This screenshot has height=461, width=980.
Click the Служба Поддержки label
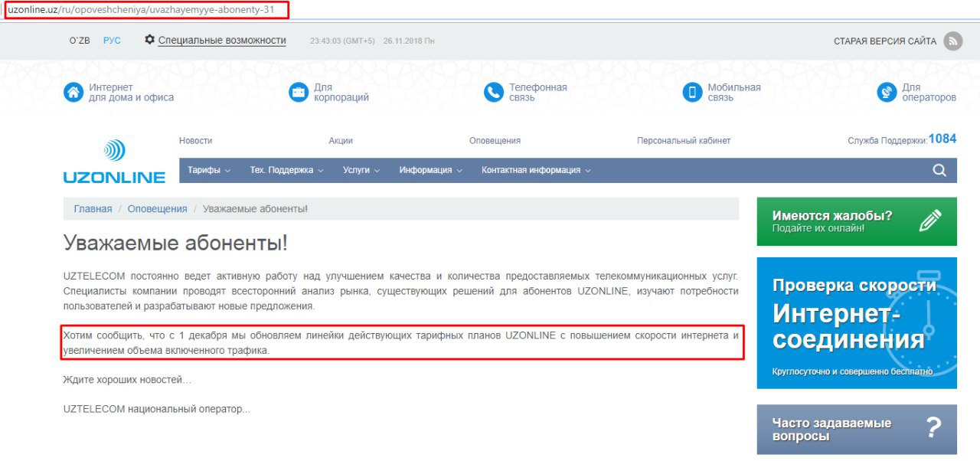point(888,141)
